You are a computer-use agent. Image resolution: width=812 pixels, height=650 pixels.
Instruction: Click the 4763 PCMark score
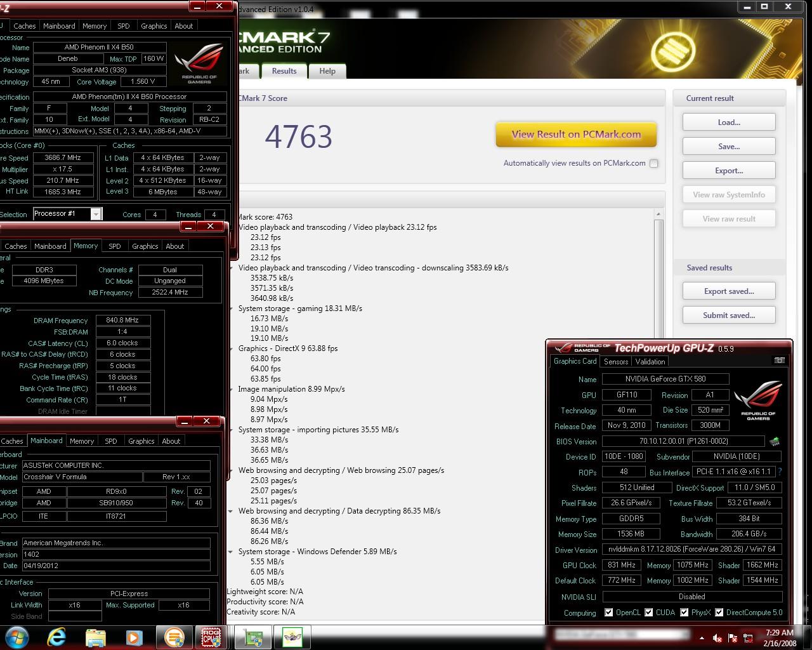click(298, 136)
